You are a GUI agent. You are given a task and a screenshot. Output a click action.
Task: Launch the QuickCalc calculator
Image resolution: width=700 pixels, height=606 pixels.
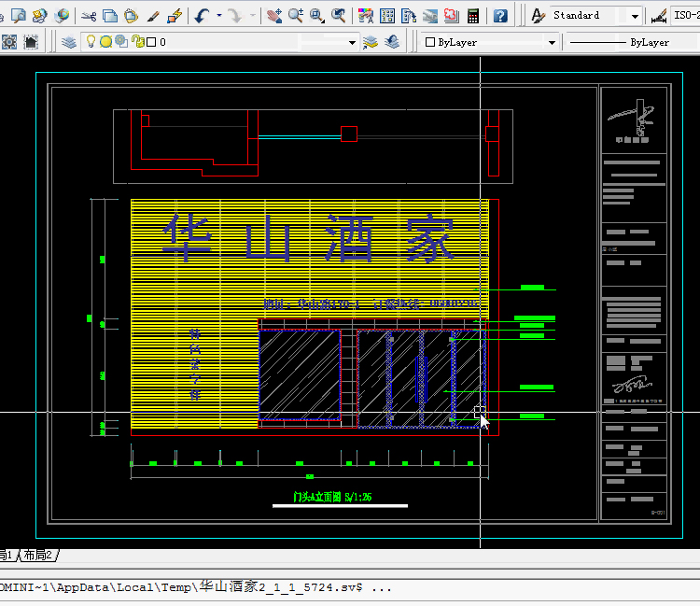click(x=473, y=16)
